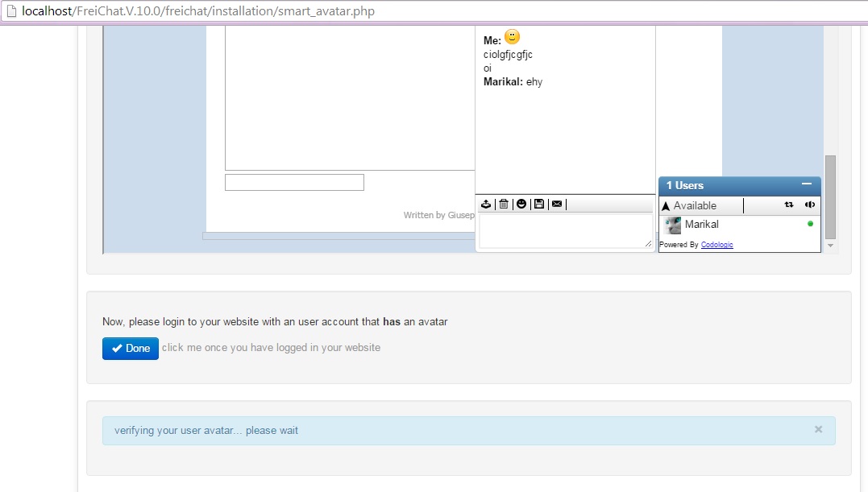The height and width of the screenshot is (492, 868).
Task: Minimize the 1 Users chat panel
Action: (x=807, y=184)
